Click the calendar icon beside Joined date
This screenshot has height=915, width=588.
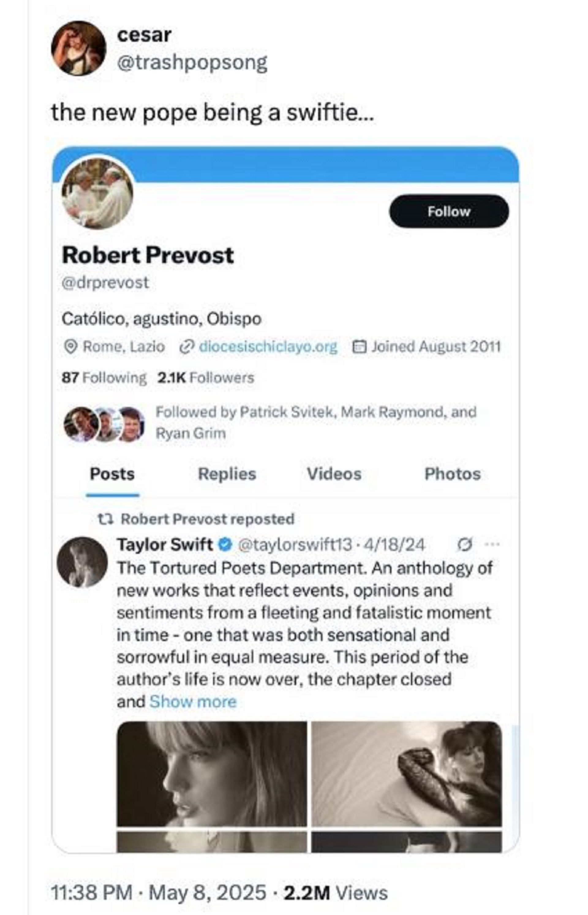click(x=359, y=347)
